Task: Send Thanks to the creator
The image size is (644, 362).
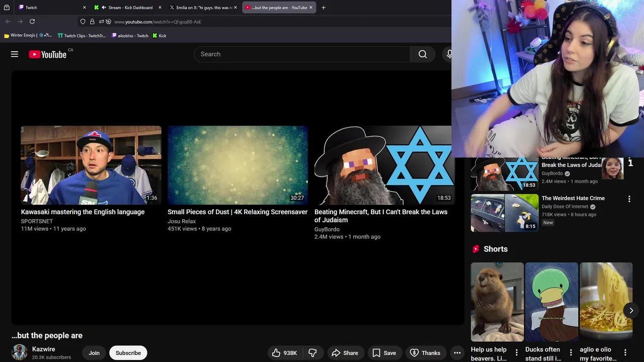Action: [x=426, y=353]
